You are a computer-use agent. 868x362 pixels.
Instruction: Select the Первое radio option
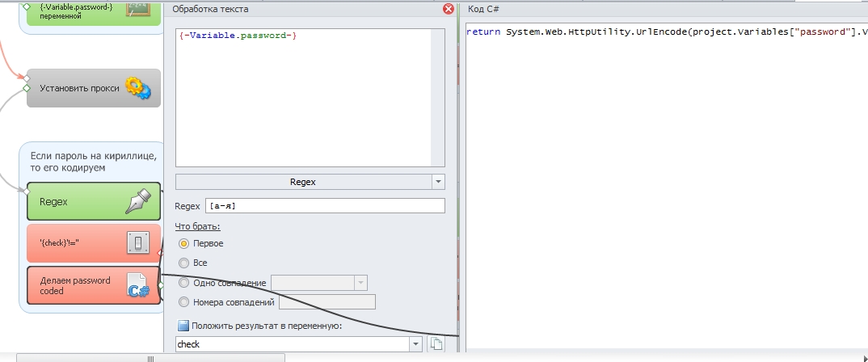[183, 243]
